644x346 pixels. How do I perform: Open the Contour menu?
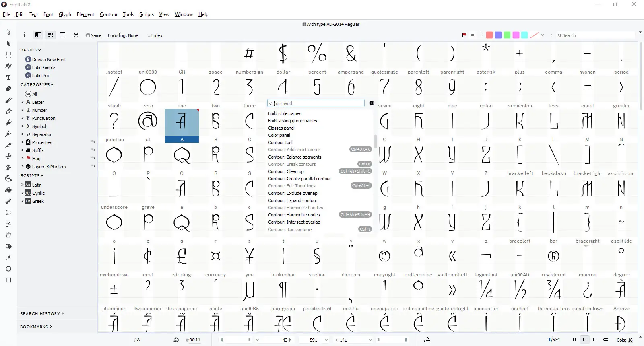pos(109,14)
